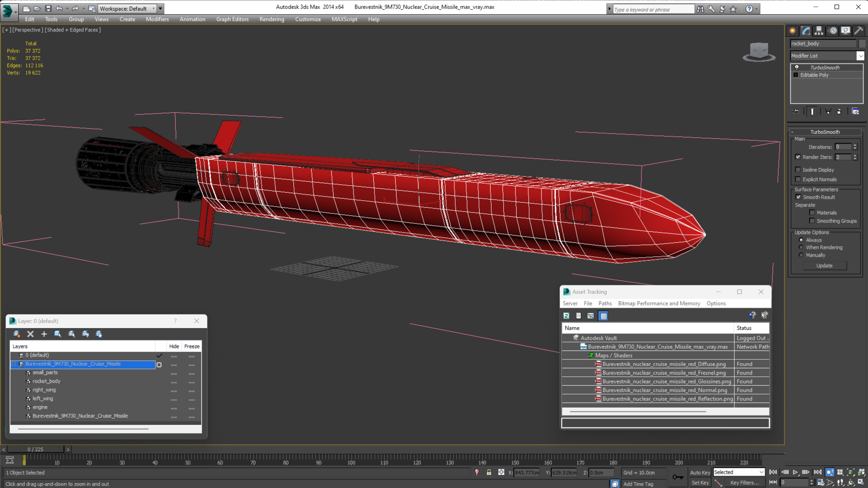Open Configure Modifier Sets icon
The image size is (868, 488).
click(855, 111)
